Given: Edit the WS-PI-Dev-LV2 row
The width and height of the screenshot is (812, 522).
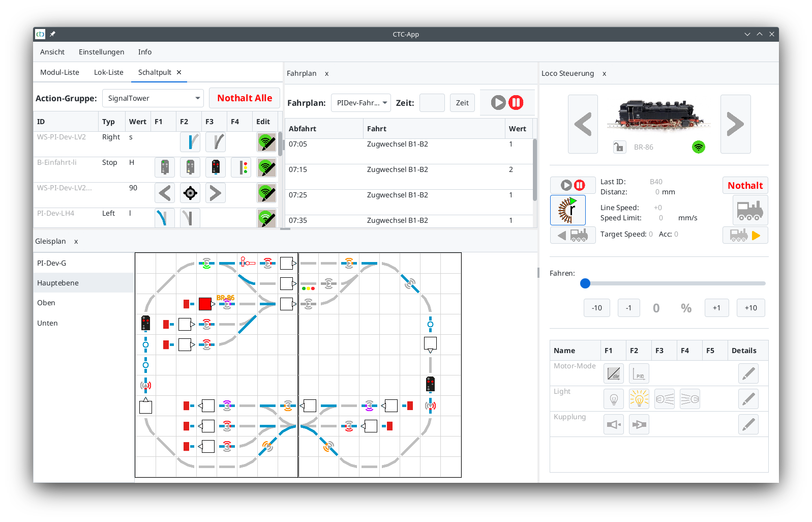Looking at the screenshot, I should [x=266, y=142].
